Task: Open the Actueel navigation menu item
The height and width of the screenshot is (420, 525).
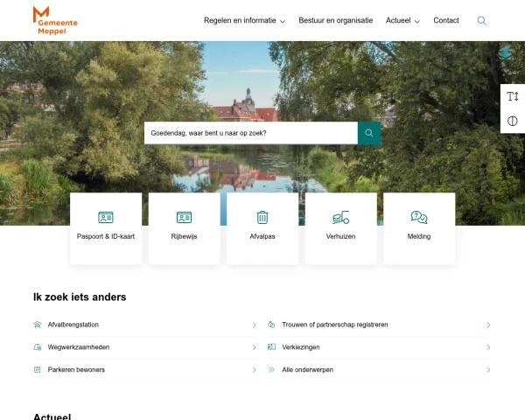Action: 398,20
